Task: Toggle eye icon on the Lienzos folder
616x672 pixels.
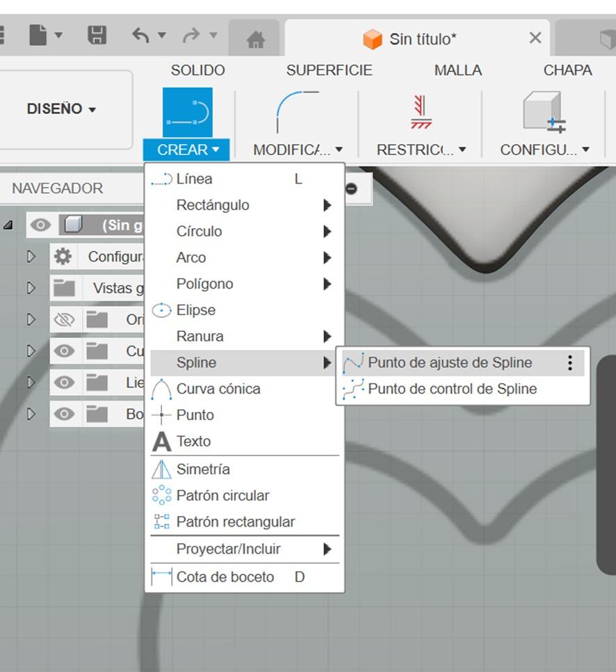Action: [64, 383]
